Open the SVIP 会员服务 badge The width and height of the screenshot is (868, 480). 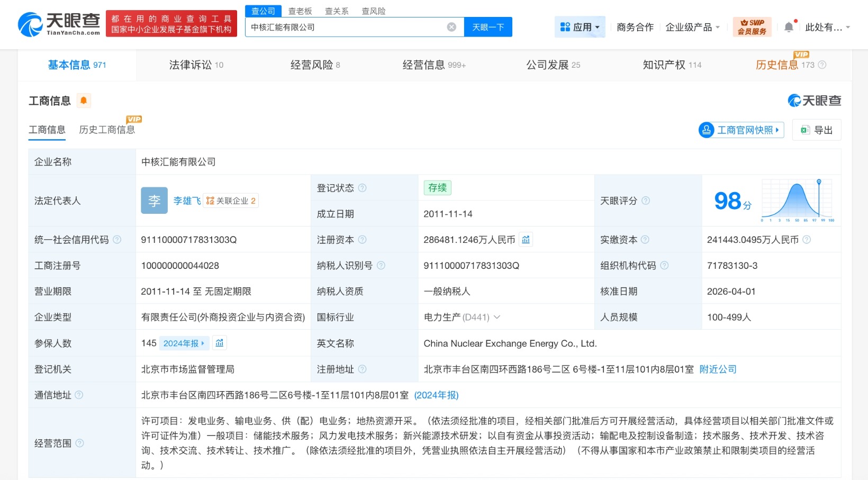[x=752, y=27]
